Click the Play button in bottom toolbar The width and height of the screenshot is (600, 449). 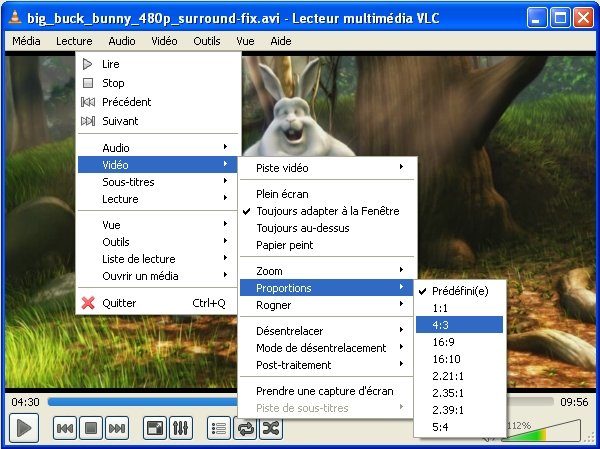point(24,428)
